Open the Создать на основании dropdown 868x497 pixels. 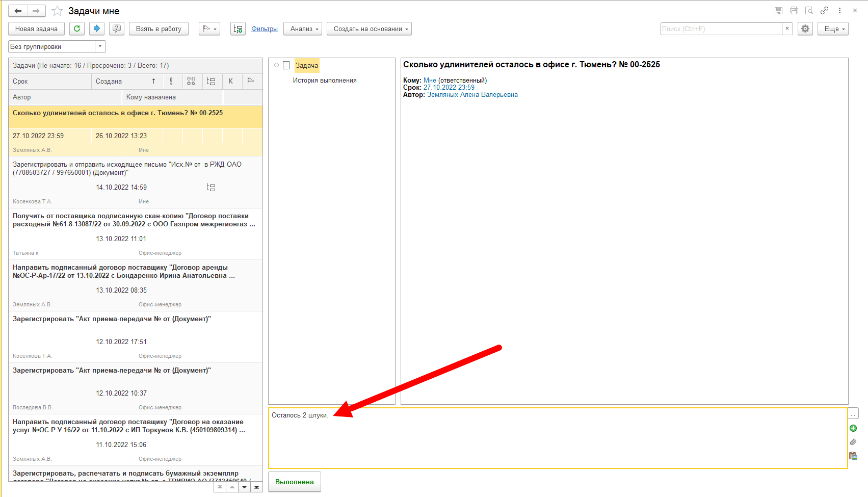(369, 29)
